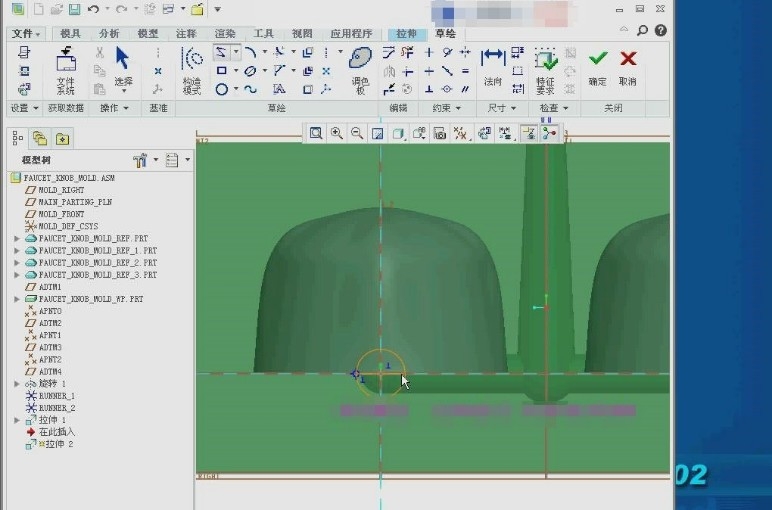The image size is (772, 510).
Task: Open the File (文件) menu
Action: point(26,33)
